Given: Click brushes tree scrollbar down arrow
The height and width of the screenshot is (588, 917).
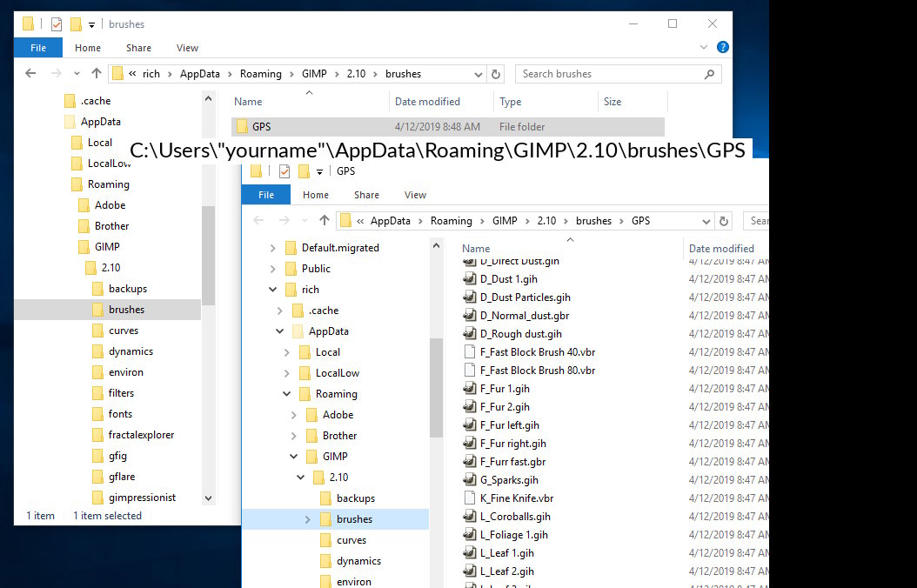Looking at the screenshot, I should (x=208, y=498).
